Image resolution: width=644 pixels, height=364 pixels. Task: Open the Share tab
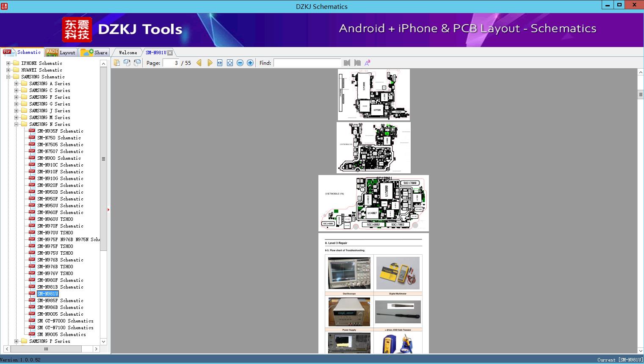(x=94, y=53)
